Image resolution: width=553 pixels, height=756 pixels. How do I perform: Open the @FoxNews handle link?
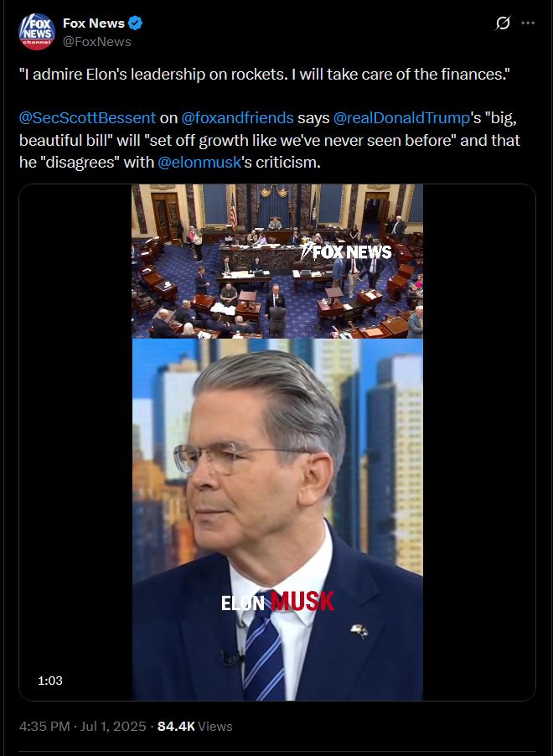97,42
